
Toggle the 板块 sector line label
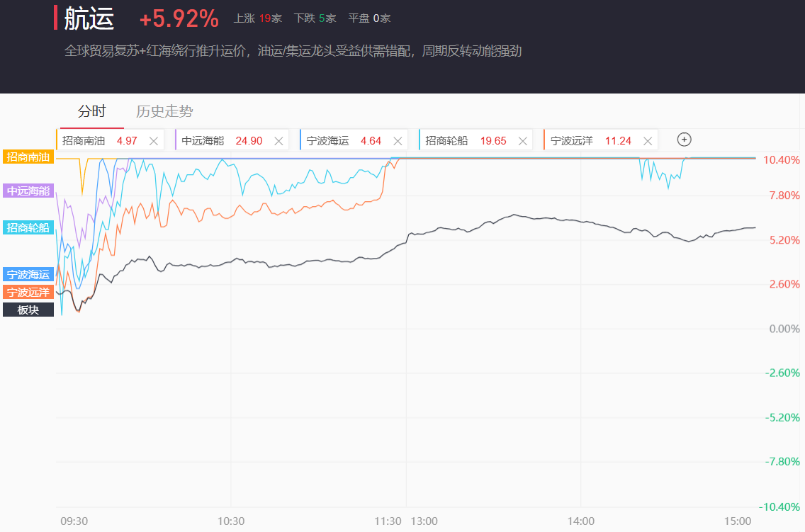(x=28, y=310)
